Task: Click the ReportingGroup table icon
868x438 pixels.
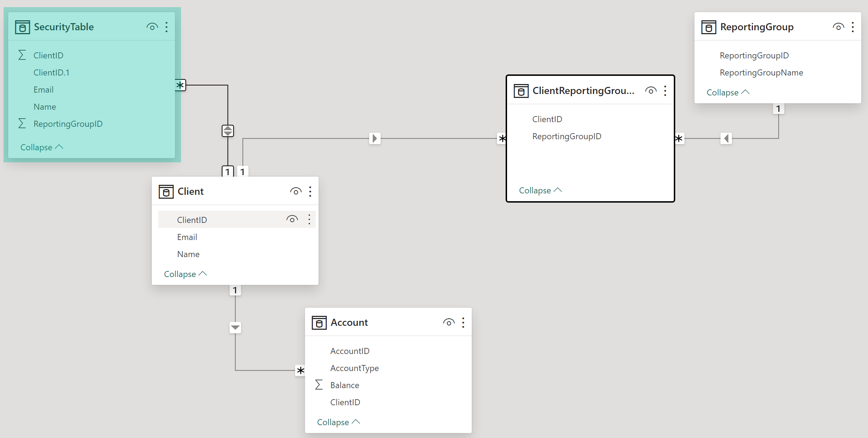Action: (x=709, y=27)
